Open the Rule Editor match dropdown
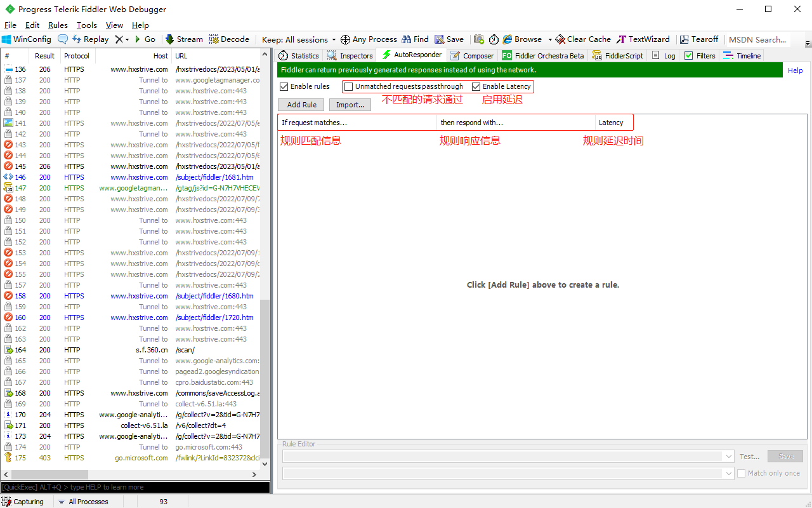 click(x=728, y=456)
